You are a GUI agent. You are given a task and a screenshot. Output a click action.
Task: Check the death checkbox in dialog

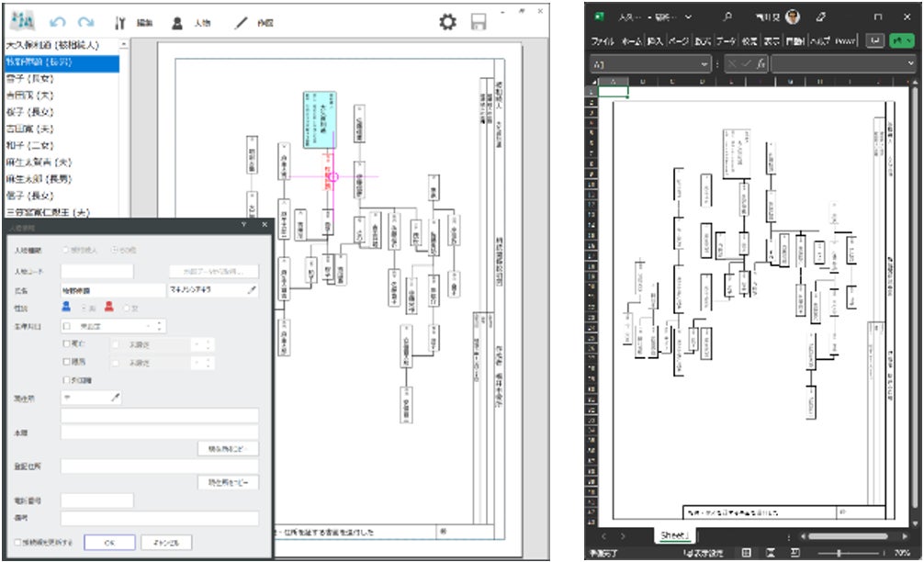pos(66,343)
